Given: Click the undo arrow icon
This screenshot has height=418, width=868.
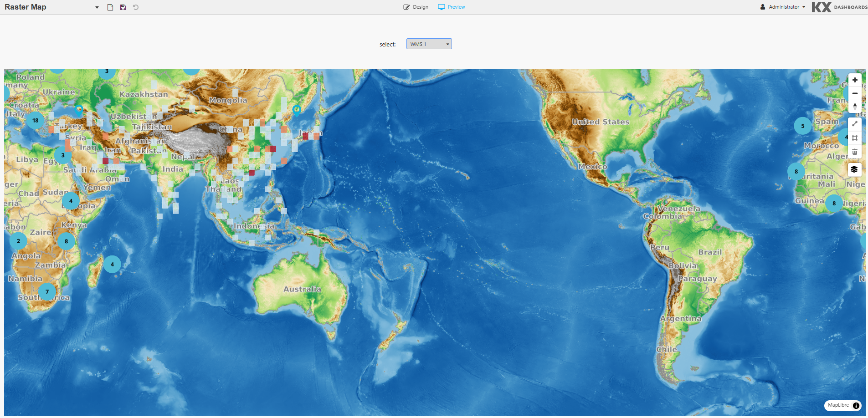Looking at the screenshot, I should point(136,7).
